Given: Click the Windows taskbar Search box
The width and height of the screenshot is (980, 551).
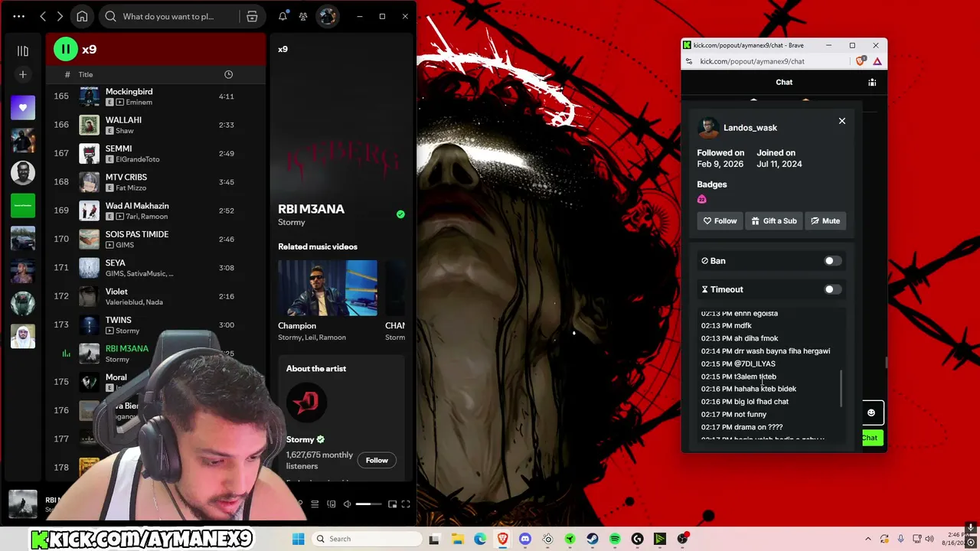Looking at the screenshot, I should 366,539.
